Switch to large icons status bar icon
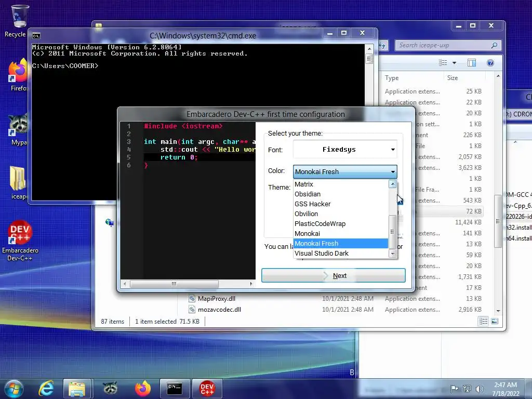532x399 pixels. 495,321
